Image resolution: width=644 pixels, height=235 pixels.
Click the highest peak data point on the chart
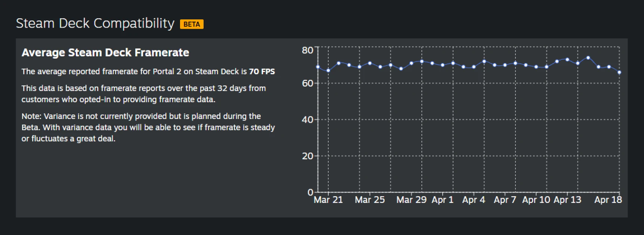tap(588, 58)
